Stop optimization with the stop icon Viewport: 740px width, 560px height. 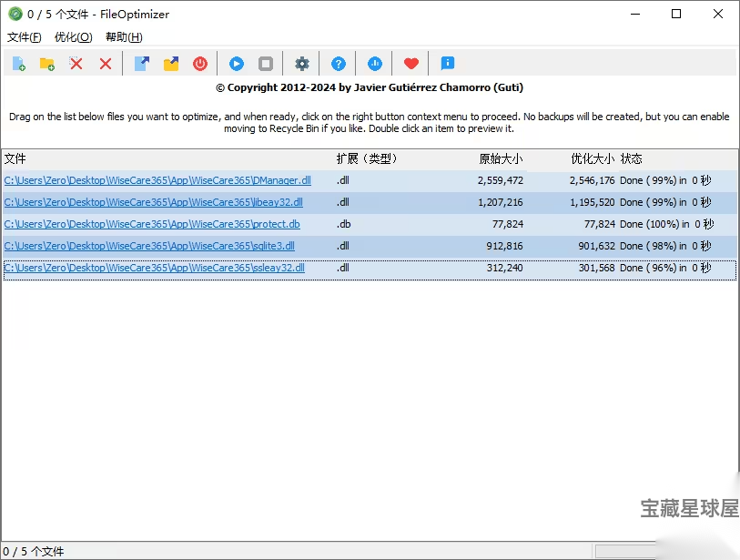[266, 63]
